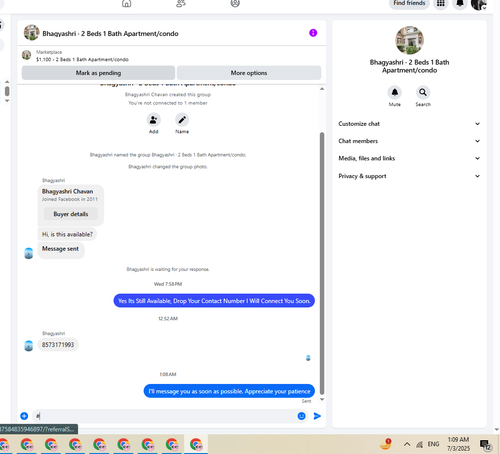The width and height of the screenshot is (500, 454).
Task: Click the chat conversation scrollbar
Action: point(322,263)
